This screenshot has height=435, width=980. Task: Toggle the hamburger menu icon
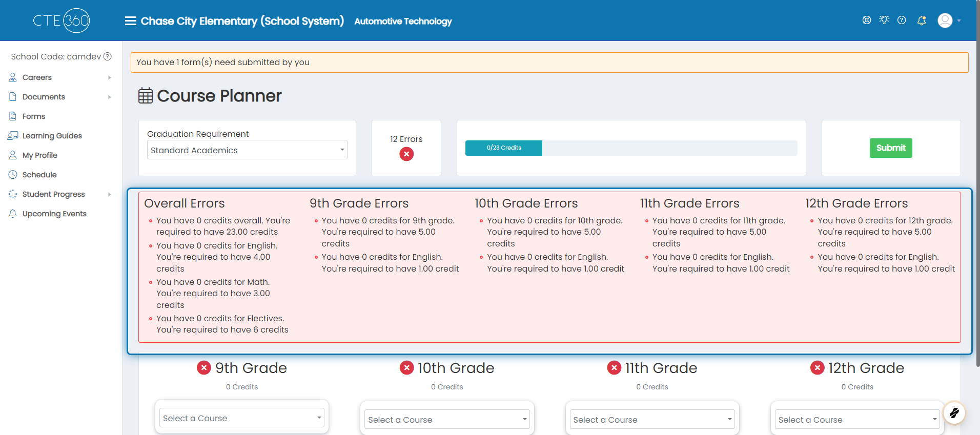[x=131, y=21]
